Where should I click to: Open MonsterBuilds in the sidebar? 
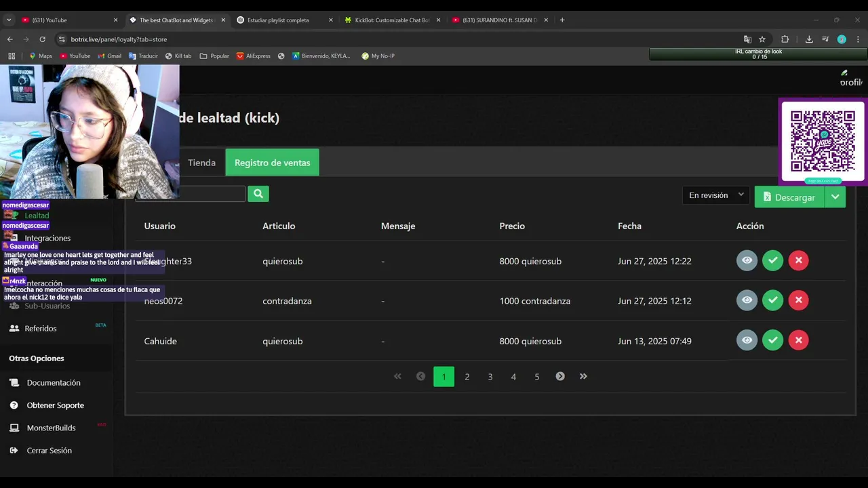51,428
